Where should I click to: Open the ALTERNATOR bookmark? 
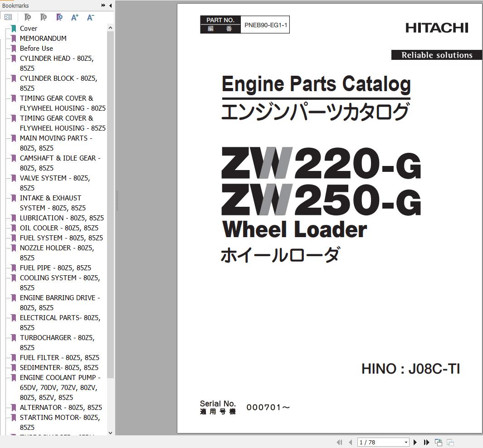pyautogui.click(x=61, y=407)
